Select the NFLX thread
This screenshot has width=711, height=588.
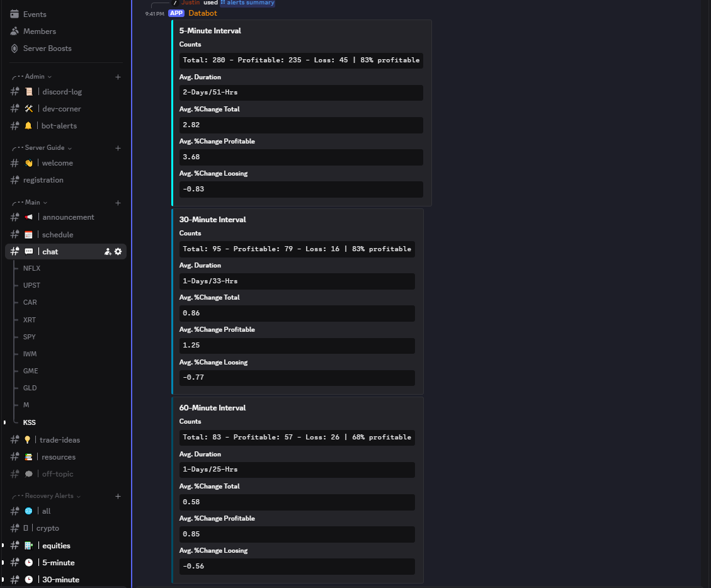pos(31,268)
